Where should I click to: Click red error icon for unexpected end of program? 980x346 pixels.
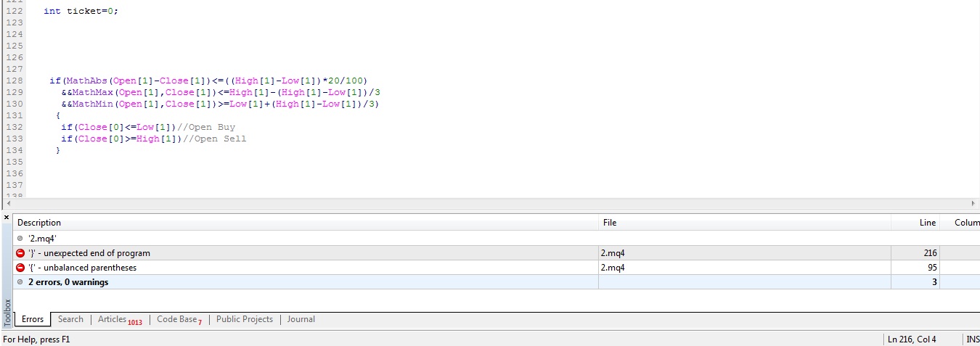point(20,253)
